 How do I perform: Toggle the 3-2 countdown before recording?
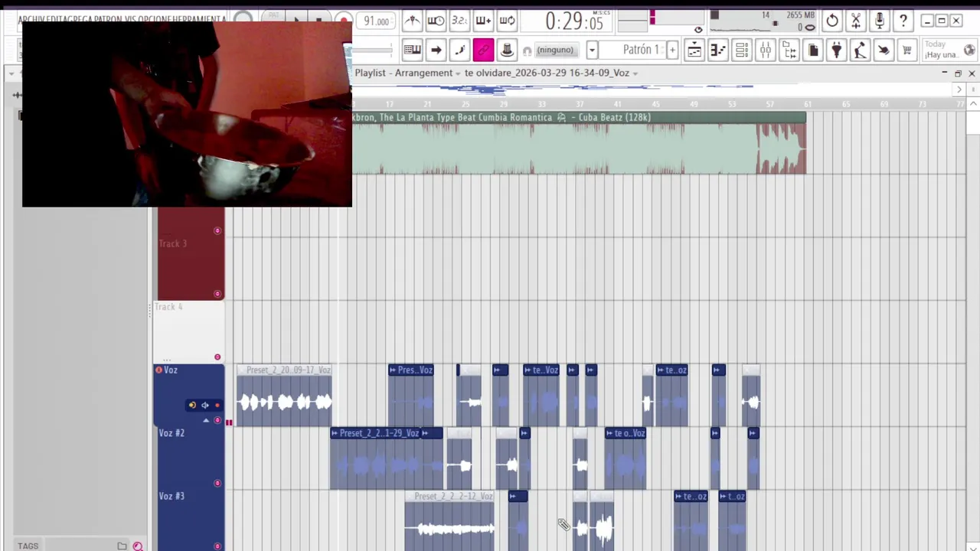(459, 21)
